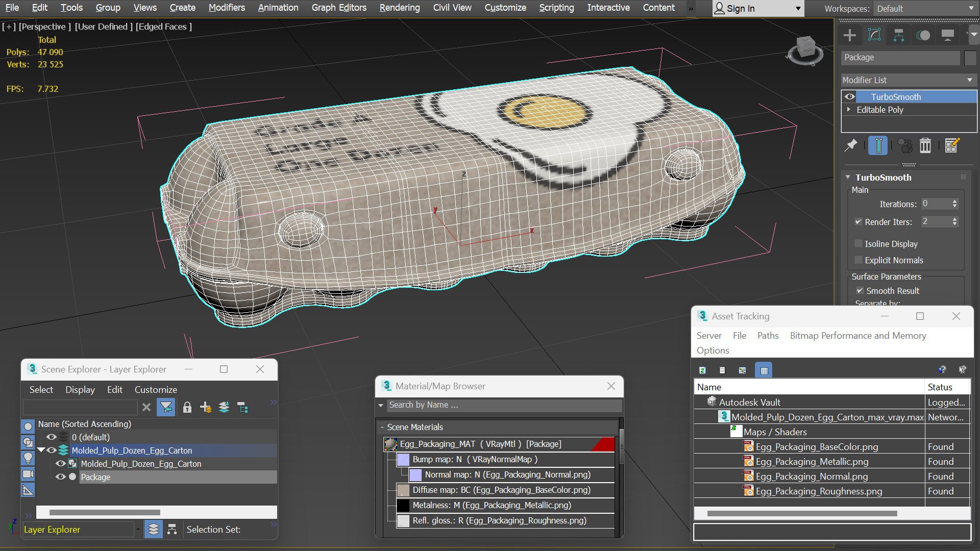This screenshot has height=551, width=980.
Task: Open the Graph Editors menu
Action: (x=339, y=8)
